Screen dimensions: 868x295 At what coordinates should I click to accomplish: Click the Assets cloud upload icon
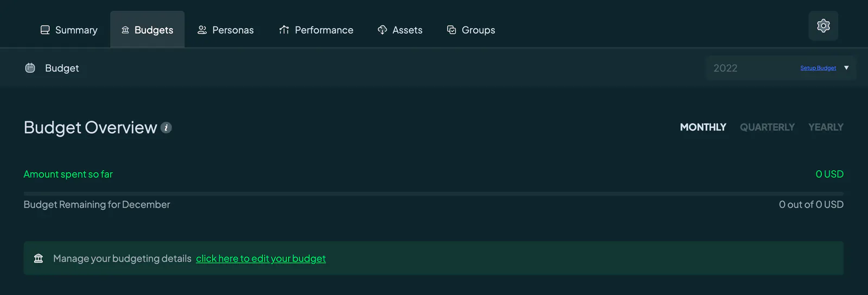[382, 30]
